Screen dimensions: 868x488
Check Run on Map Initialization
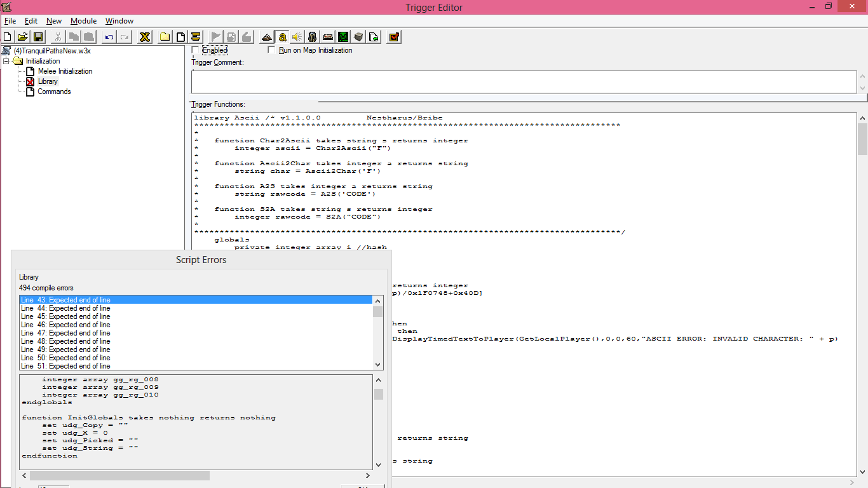tap(272, 50)
